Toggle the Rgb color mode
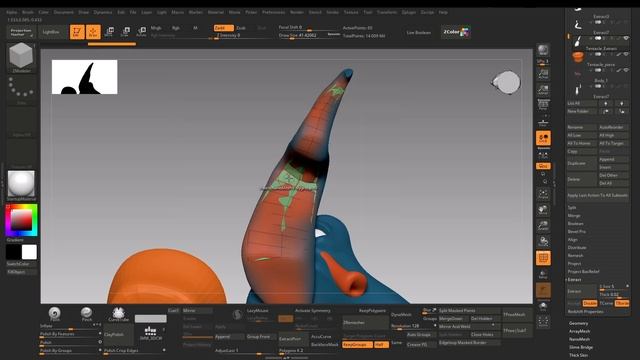Viewport: 640px width, 360px height. coord(176,28)
